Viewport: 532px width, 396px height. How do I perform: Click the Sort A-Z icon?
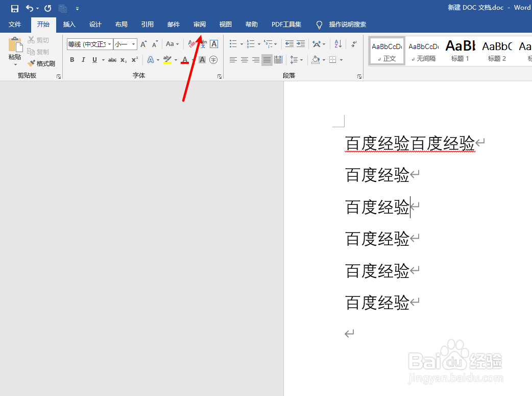[338, 44]
